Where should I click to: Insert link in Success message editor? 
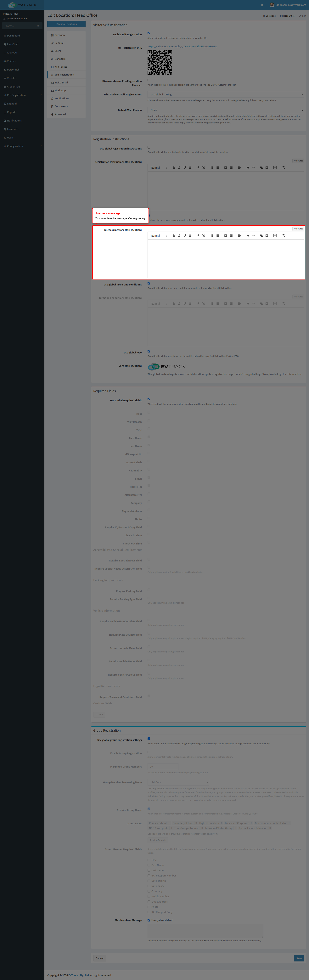point(261,235)
